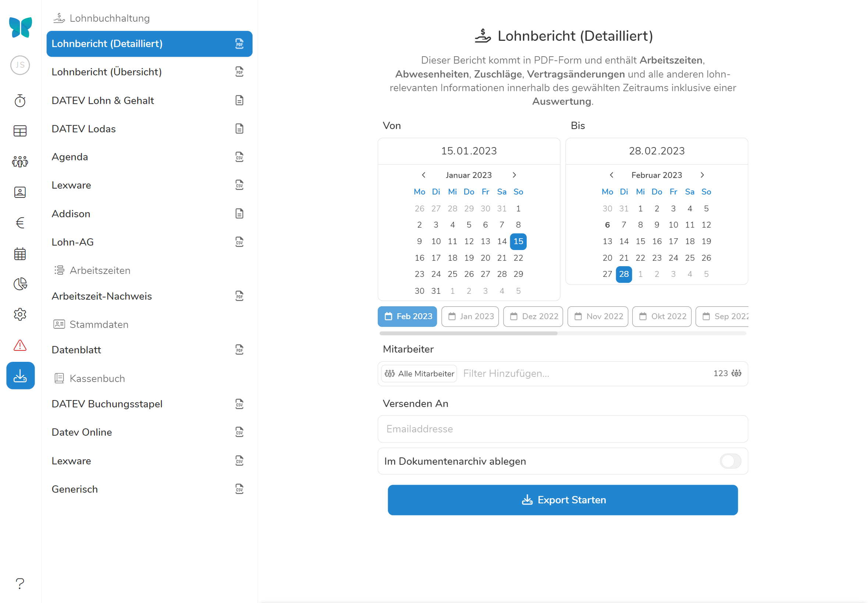The image size is (868, 603).
Task: Choose the Dez 2022 quick range
Action: (x=533, y=316)
